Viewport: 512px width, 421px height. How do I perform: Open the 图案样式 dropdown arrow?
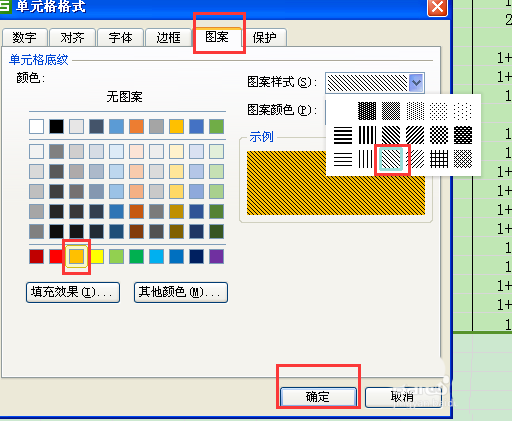416,83
